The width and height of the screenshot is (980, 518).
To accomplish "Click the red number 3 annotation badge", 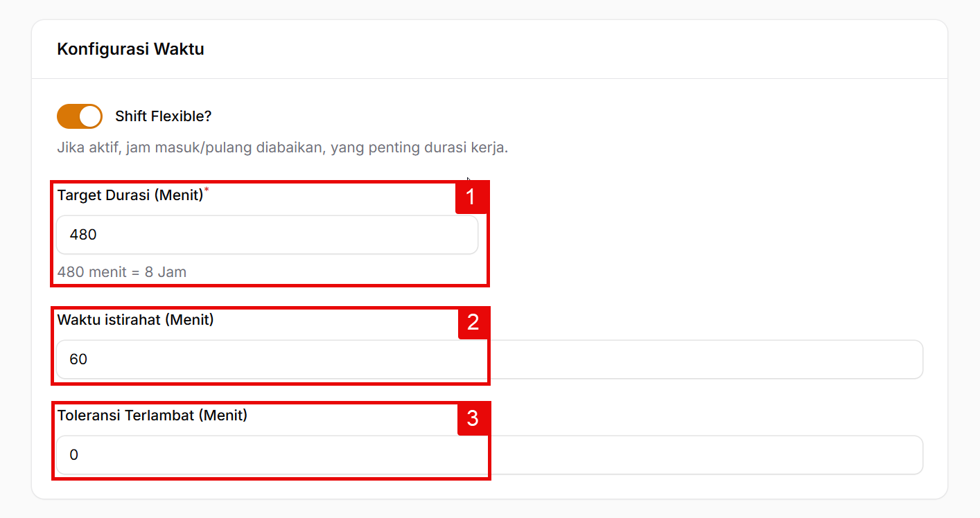I will [473, 419].
